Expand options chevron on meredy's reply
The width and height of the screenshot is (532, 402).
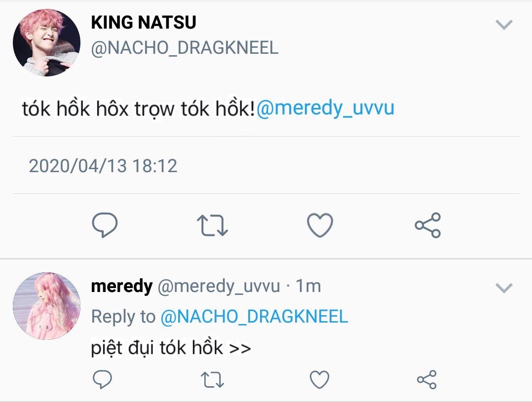coord(504,288)
